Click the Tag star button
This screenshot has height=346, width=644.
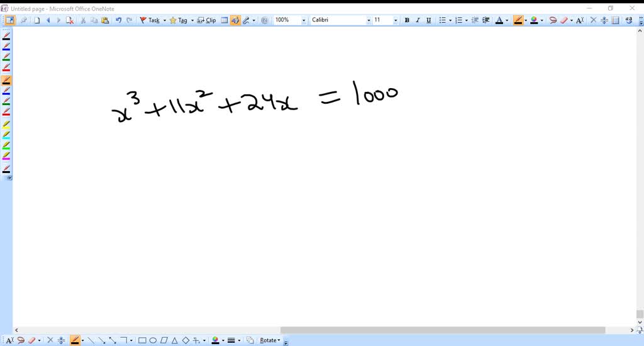(178, 20)
